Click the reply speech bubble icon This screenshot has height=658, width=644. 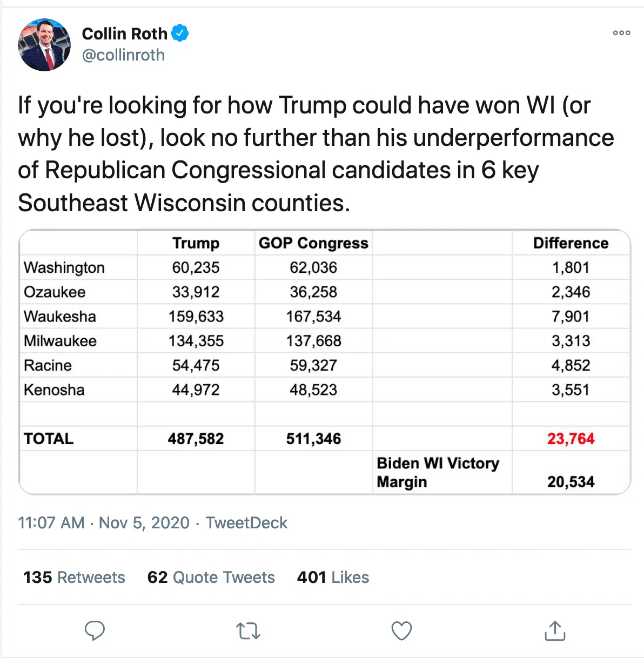pos(95,630)
